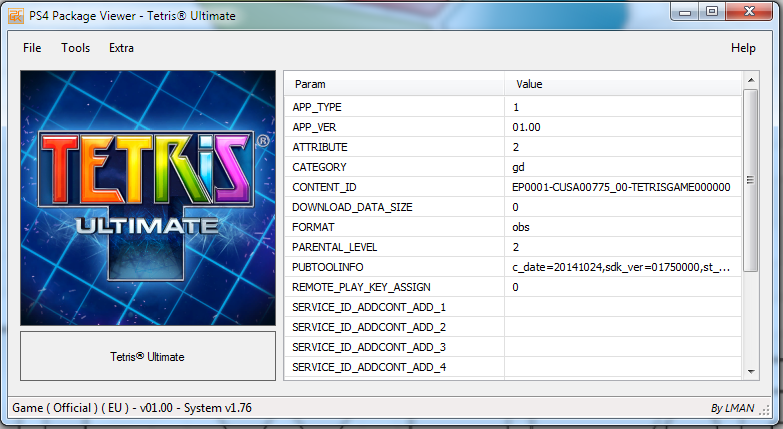Open the File menu

(x=32, y=48)
